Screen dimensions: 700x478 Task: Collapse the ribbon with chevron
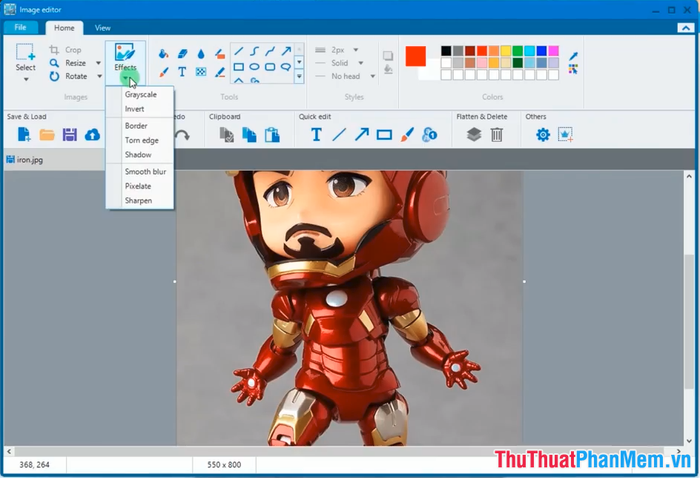[x=686, y=28]
